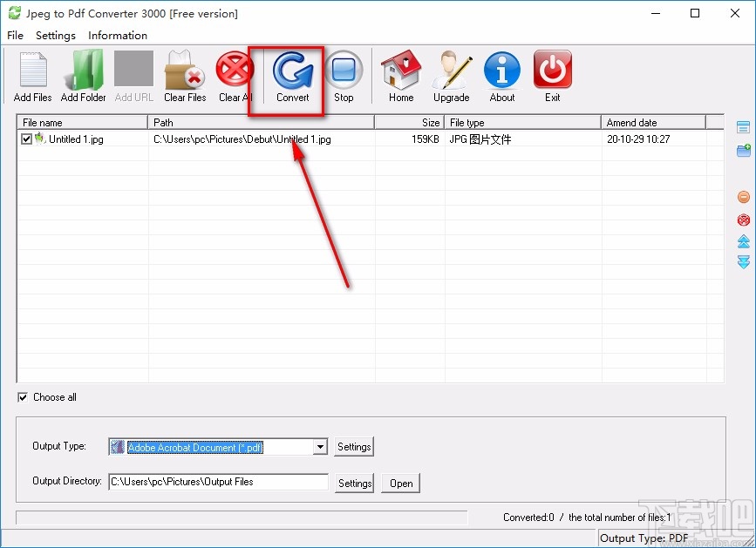Move file up using sidebar double-arrow icon
The image size is (756, 548).
(743, 240)
